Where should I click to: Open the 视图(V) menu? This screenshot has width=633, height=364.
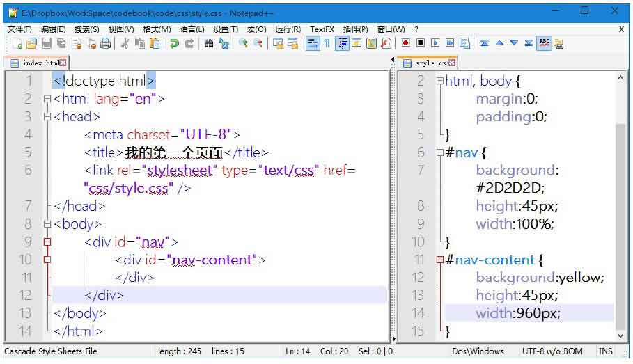[x=121, y=29]
